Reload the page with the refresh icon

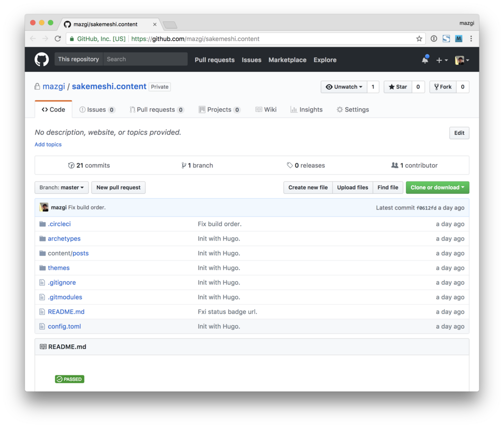[x=58, y=38]
